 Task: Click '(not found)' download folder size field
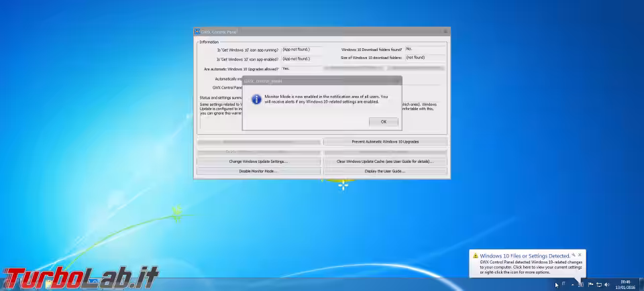coord(425,58)
